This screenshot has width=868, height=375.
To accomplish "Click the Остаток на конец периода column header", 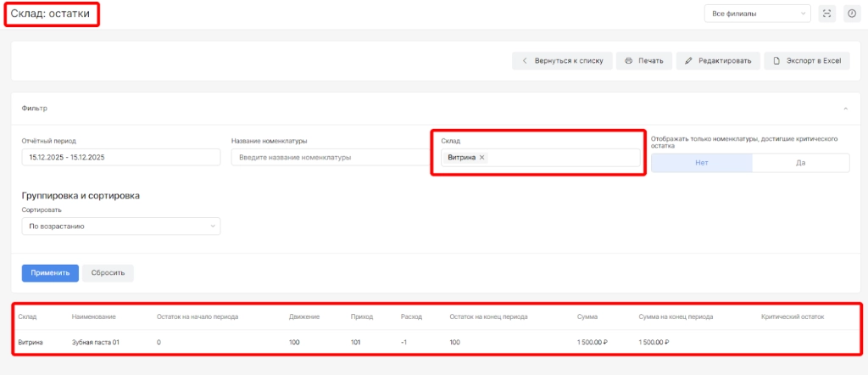I will point(489,316).
